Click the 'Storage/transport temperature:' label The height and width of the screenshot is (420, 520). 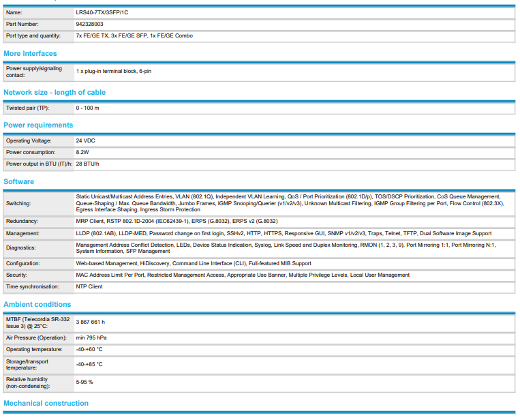(x=27, y=365)
